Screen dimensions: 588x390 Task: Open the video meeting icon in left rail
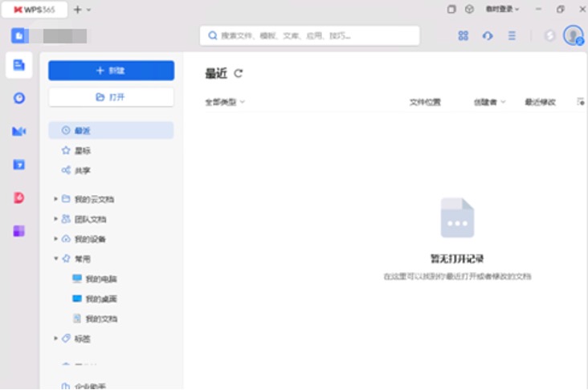[19, 131]
